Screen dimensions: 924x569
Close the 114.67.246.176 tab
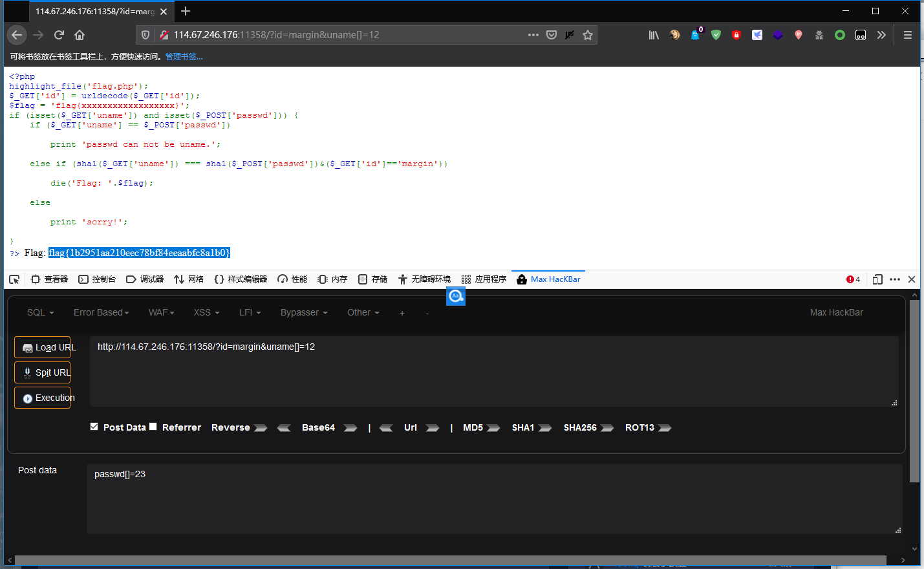pyautogui.click(x=164, y=12)
